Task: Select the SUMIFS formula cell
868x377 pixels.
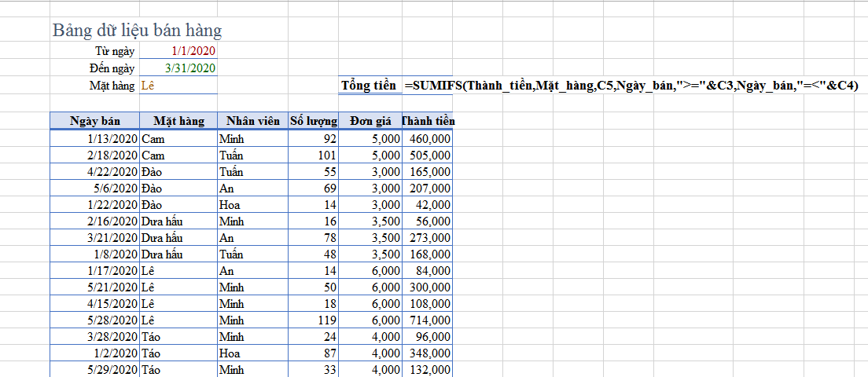Action: [x=631, y=86]
